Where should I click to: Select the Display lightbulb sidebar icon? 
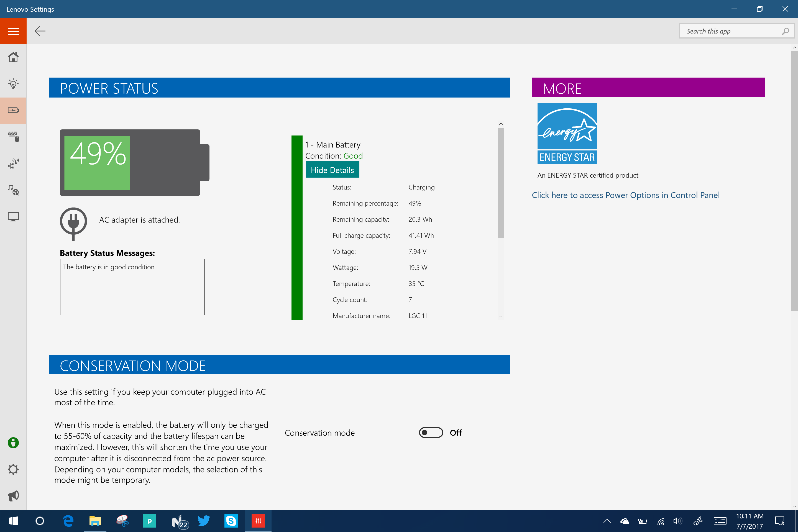tap(13, 84)
